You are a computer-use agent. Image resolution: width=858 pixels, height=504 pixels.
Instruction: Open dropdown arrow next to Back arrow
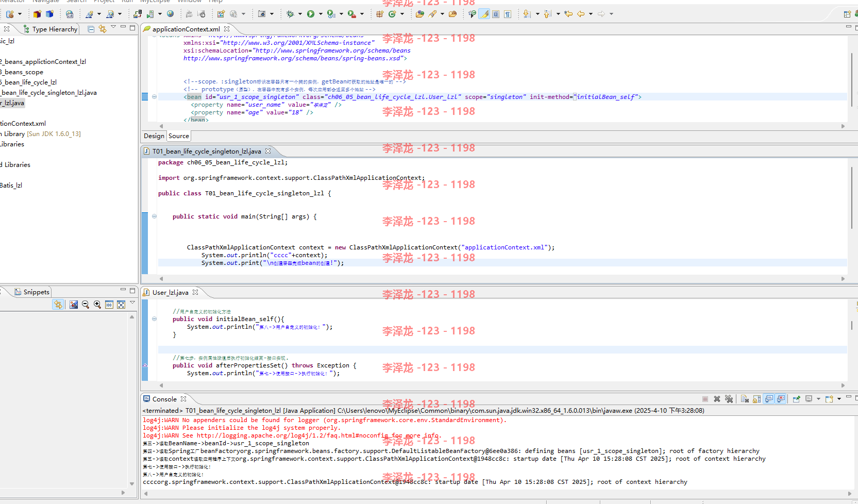tap(591, 14)
